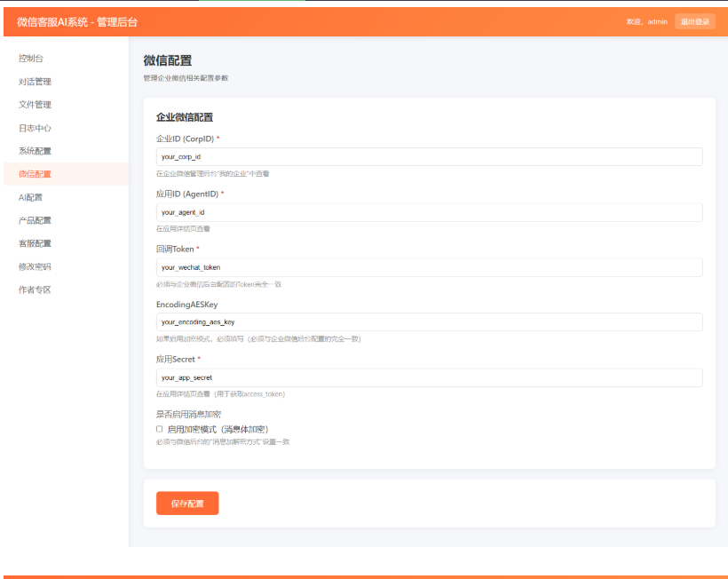Focus the EncodingAESKey input field
The width and height of the screenshot is (728, 579).
pos(429,322)
